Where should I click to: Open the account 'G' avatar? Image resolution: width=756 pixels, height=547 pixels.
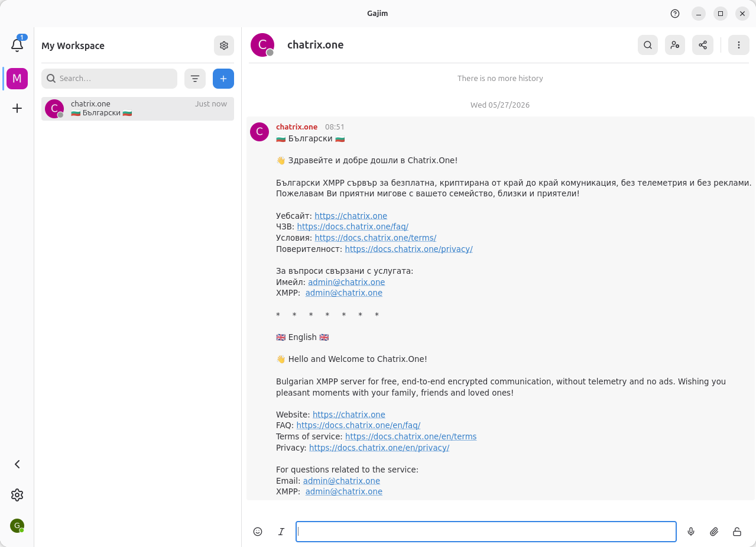[17, 526]
